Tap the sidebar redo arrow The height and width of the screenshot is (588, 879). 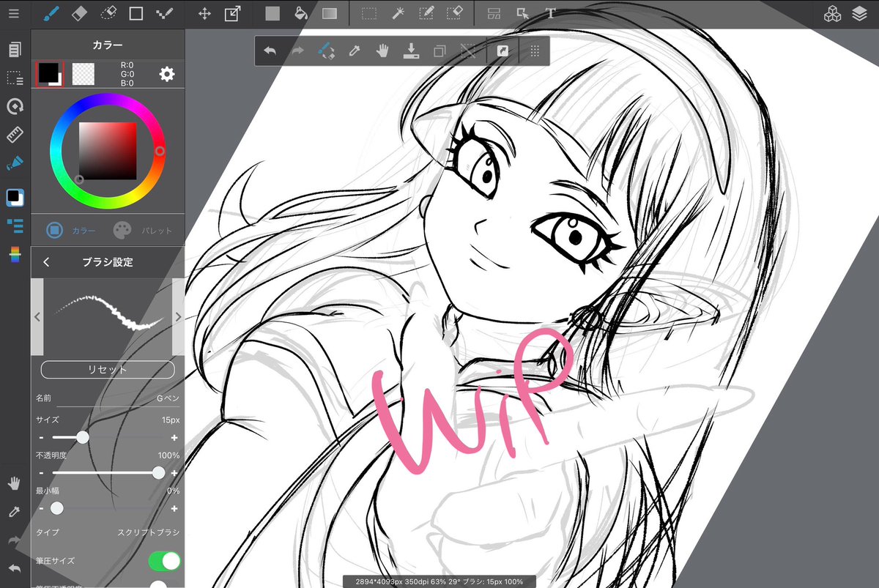15,540
